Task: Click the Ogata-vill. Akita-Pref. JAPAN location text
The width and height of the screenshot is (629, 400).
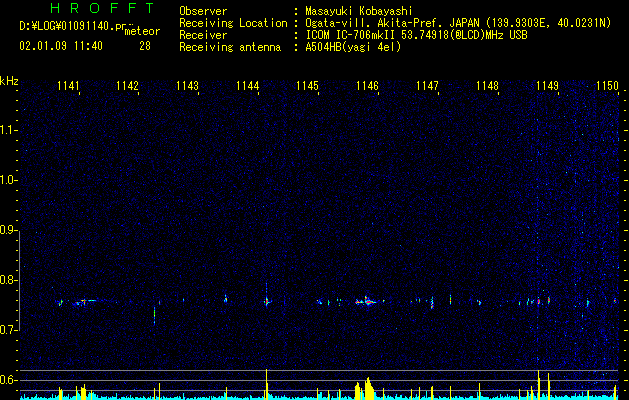Action: tap(458, 23)
